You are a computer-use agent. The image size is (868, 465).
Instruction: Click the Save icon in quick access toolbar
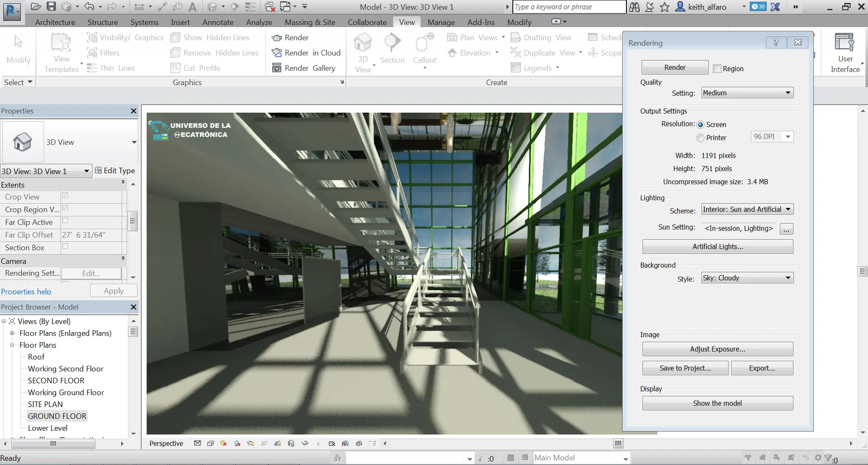tap(51, 6)
